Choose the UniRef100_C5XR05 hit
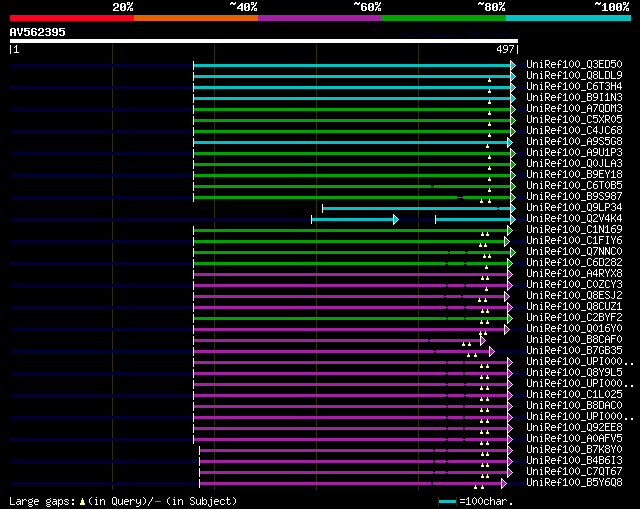640x509 pixels. click(574, 119)
